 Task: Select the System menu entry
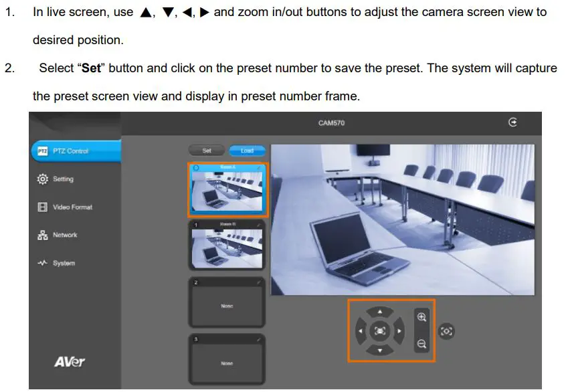[64, 264]
